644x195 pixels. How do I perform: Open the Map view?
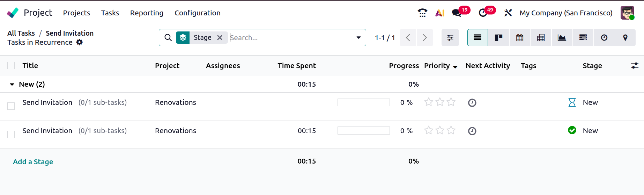(625, 38)
